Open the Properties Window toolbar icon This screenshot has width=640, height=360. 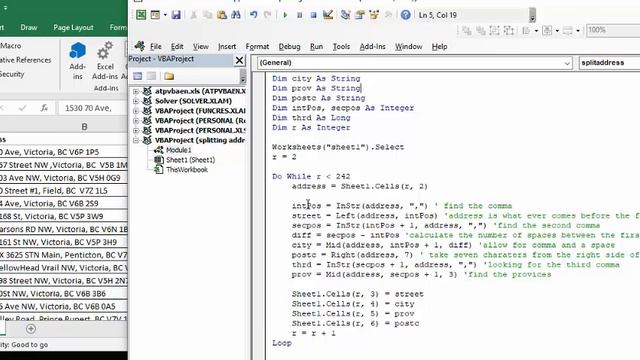point(360,15)
